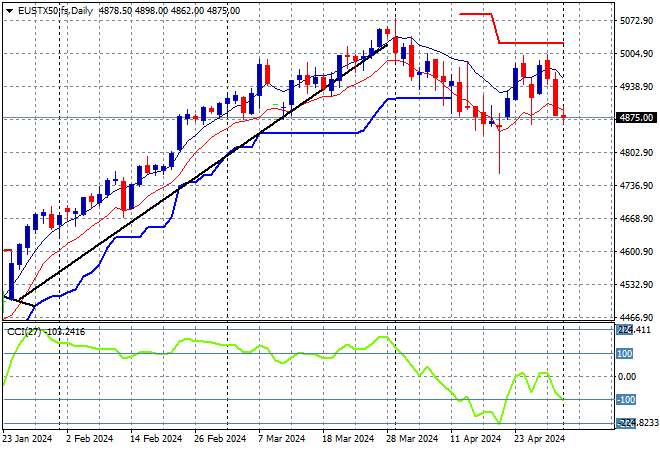This screenshot has height=450, width=660.
Task: Click the CCI -100 level label
Action: point(626,399)
